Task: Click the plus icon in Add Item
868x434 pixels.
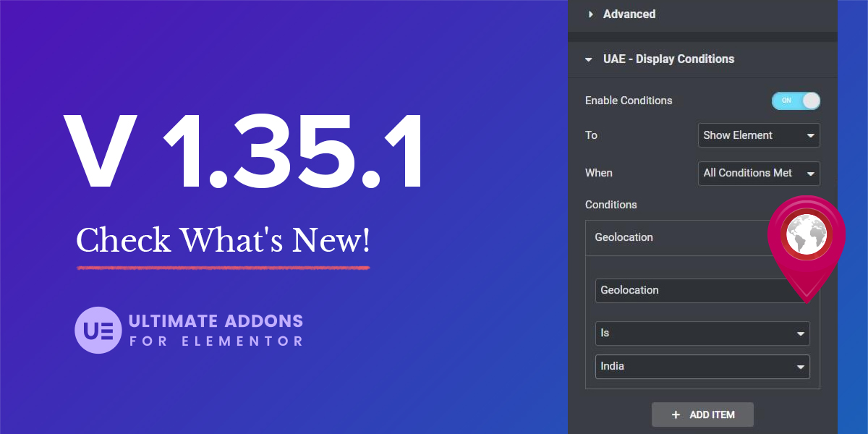Action: [676, 414]
